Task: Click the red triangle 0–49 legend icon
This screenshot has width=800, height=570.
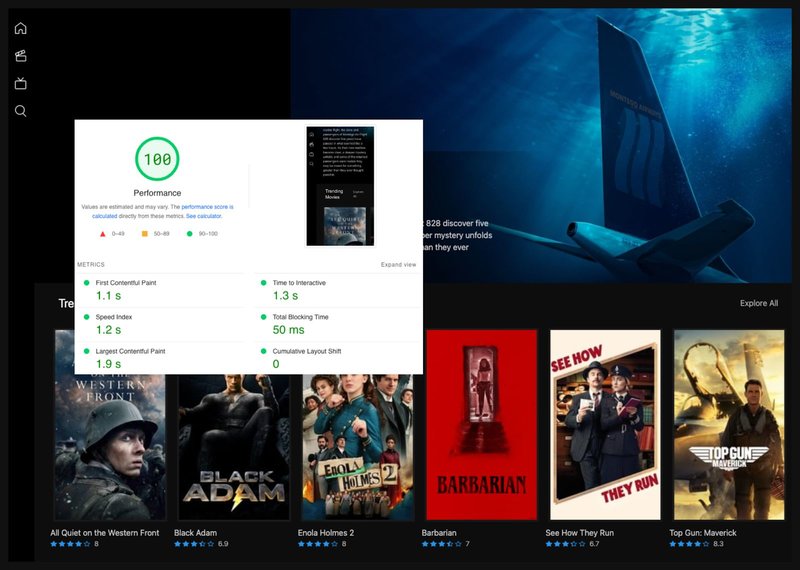Action: 103,234
